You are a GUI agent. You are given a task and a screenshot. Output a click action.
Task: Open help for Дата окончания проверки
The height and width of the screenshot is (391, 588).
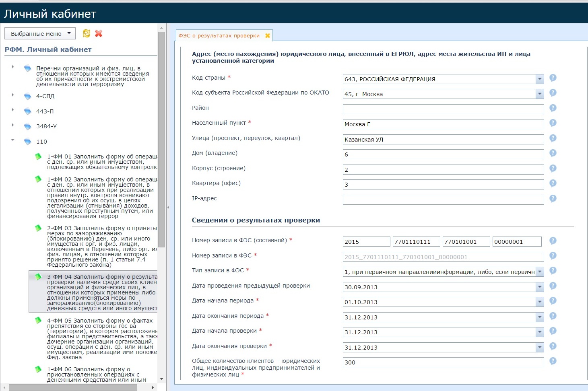[x=553, y=346]
